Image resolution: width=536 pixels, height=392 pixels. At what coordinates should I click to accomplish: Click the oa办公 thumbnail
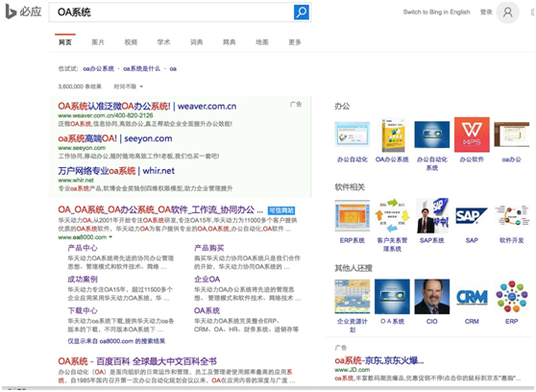512,135
